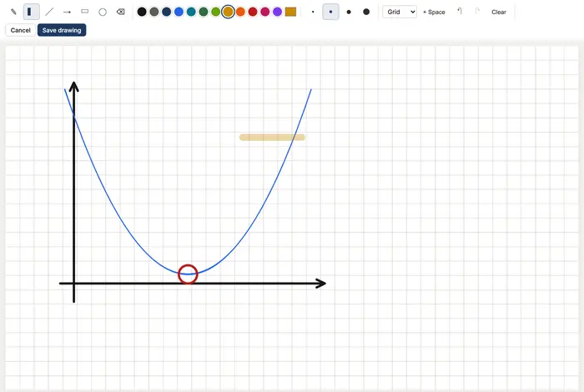Click the red circle at parabola vertex

[x=188, y=274]
